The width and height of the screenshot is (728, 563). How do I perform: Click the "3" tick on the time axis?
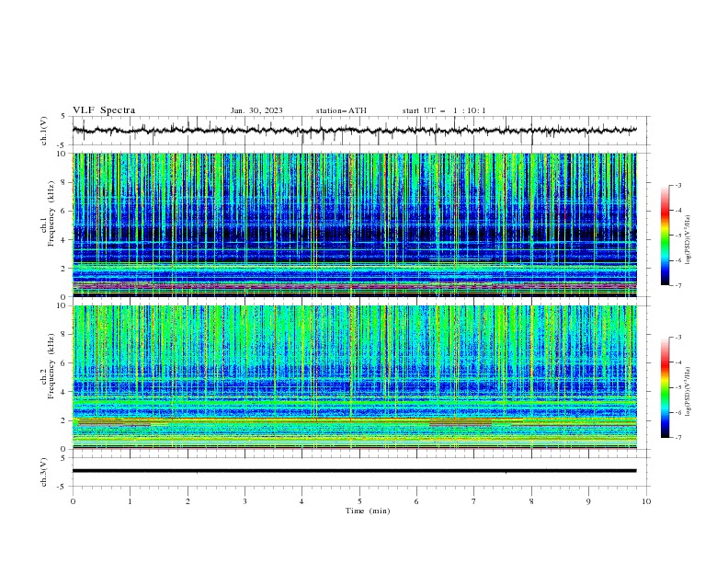(x=245, y=501)
